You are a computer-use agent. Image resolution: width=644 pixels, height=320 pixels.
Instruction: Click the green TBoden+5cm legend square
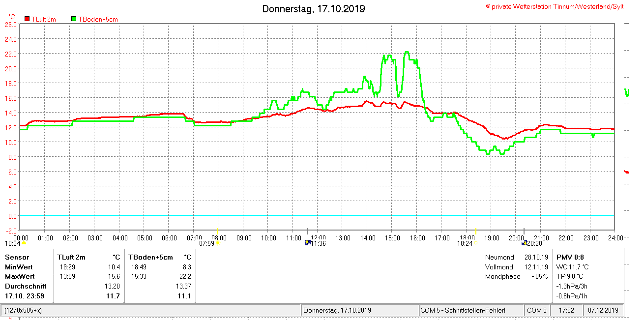coord(74,19)
